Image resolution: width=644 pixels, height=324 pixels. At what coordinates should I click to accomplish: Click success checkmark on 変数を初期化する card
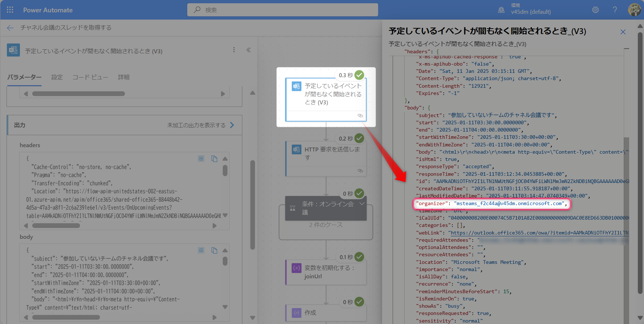pyautogui.click(x=359, y=257)
